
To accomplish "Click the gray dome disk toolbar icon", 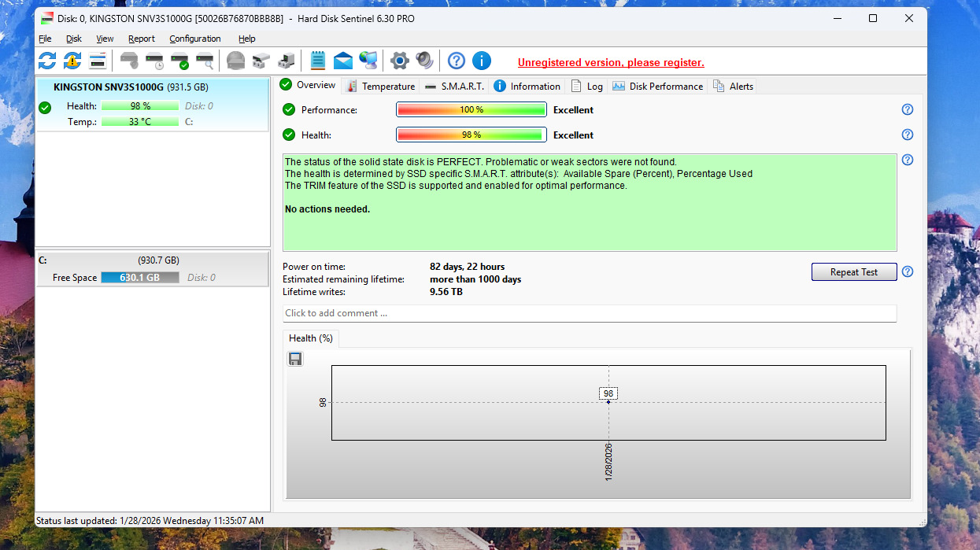I will click(235, 61).
